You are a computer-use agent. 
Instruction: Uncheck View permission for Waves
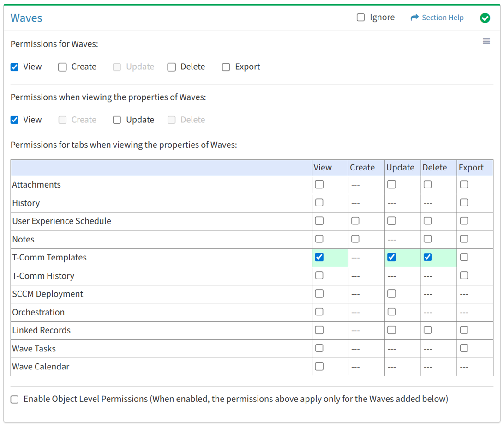[15, 67]
